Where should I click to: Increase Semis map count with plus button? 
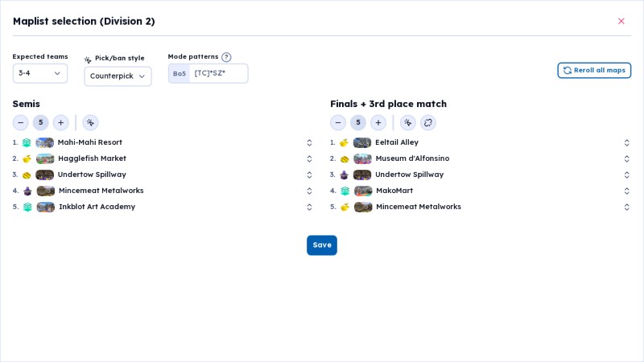[61, 123]
